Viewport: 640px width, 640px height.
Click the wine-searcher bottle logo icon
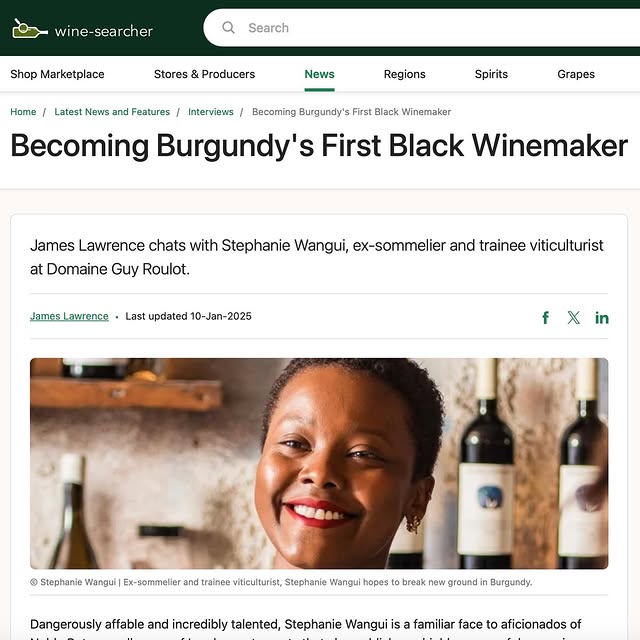(29, 29)
